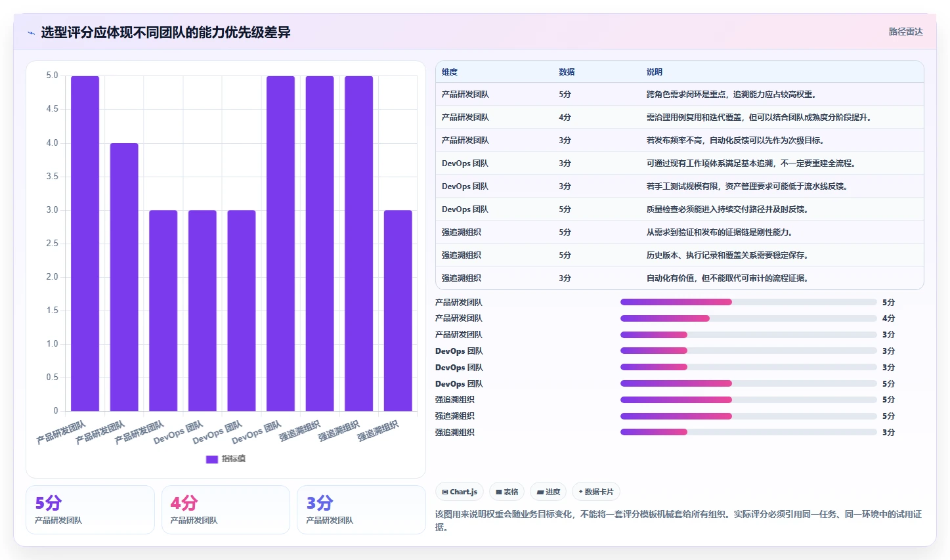Click the 产品研发团队 bar at value 3.0

pyautogui.click(x=163, y=311)
